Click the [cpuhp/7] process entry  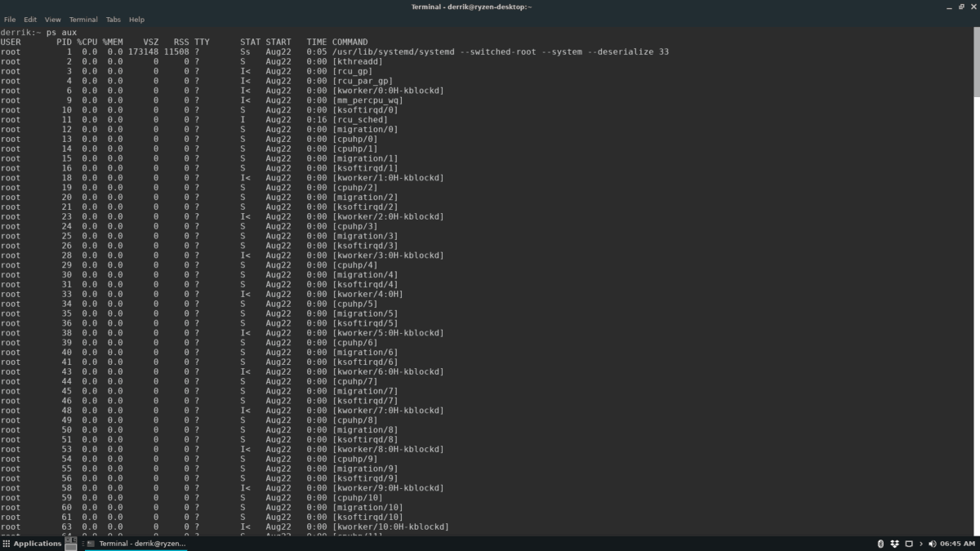(354, 381)
